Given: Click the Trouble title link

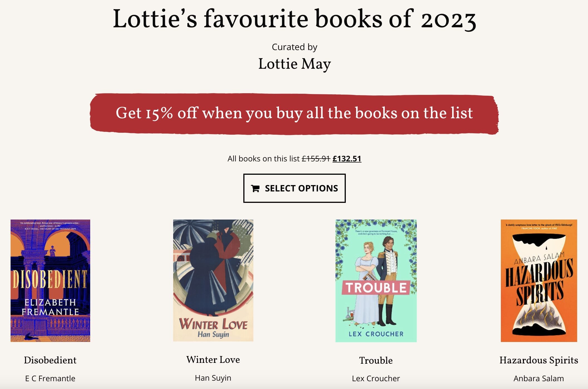Looking at the screenshot, I should coord(376,360).
